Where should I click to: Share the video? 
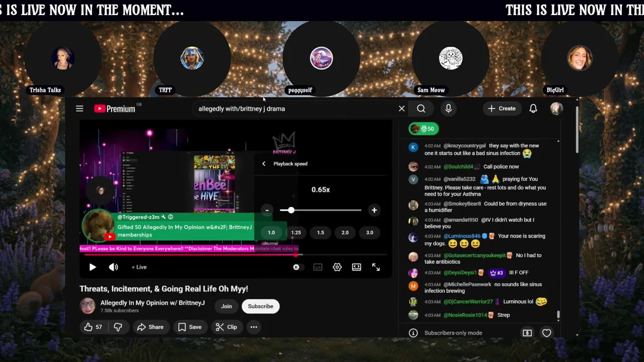coord(150,327)
